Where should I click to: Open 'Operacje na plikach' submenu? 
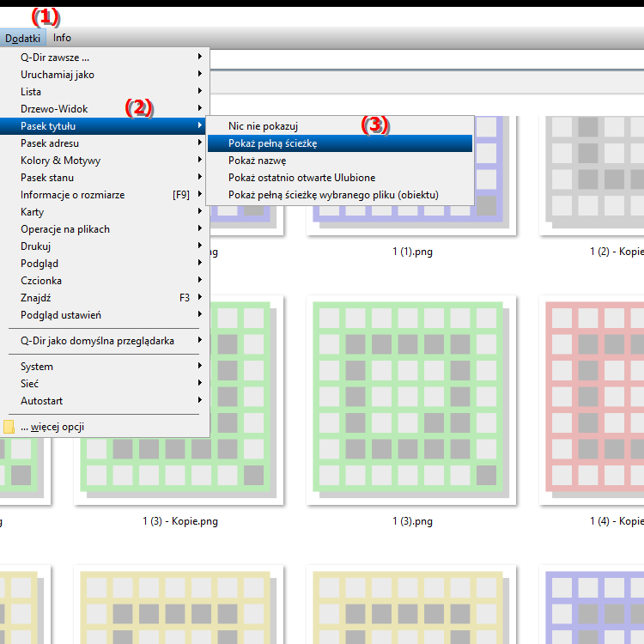105,229
